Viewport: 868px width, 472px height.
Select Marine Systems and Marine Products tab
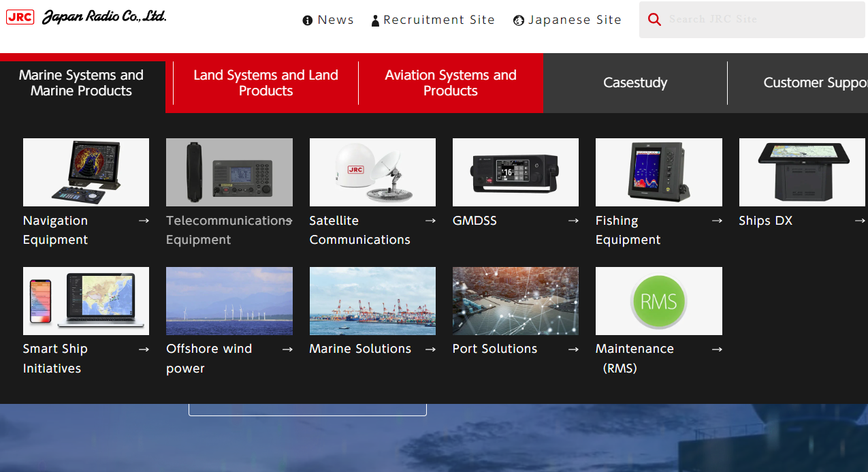pos(82,83)
